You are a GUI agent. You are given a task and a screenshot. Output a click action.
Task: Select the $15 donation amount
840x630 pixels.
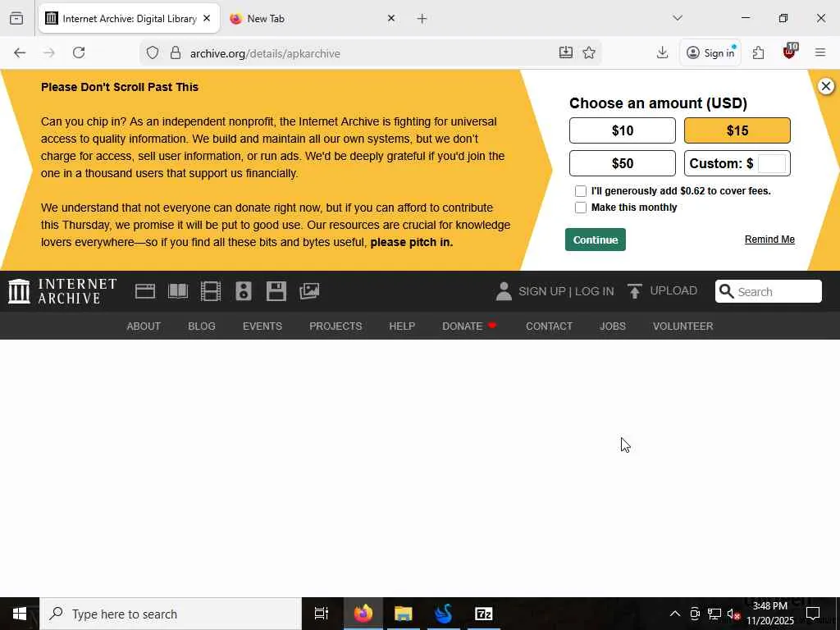point(737,130)
